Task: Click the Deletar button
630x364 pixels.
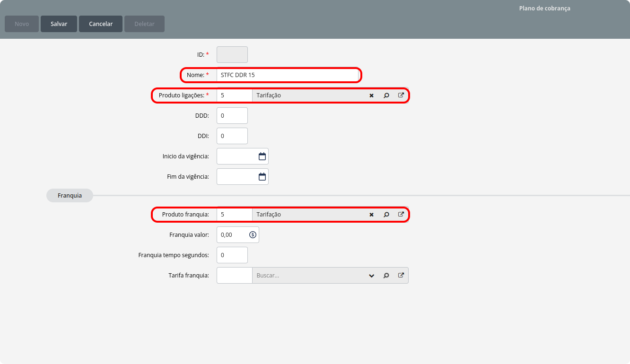Action: pos(144,24)
